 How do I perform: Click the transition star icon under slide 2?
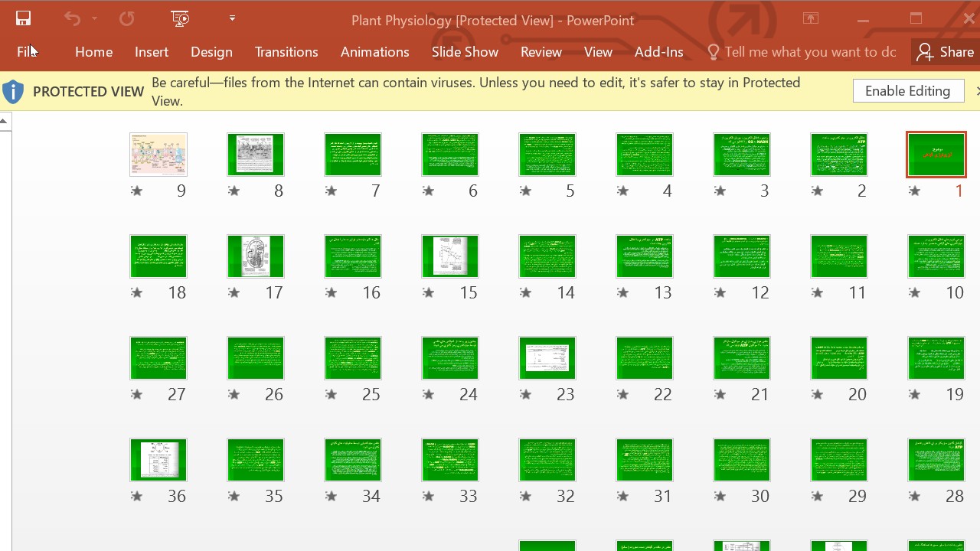point(817,191)
